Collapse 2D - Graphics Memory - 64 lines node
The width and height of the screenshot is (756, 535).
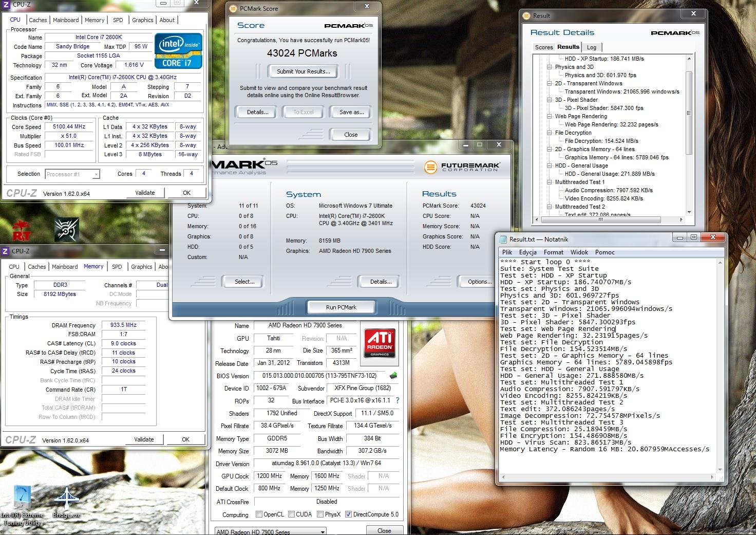(549, 149)
